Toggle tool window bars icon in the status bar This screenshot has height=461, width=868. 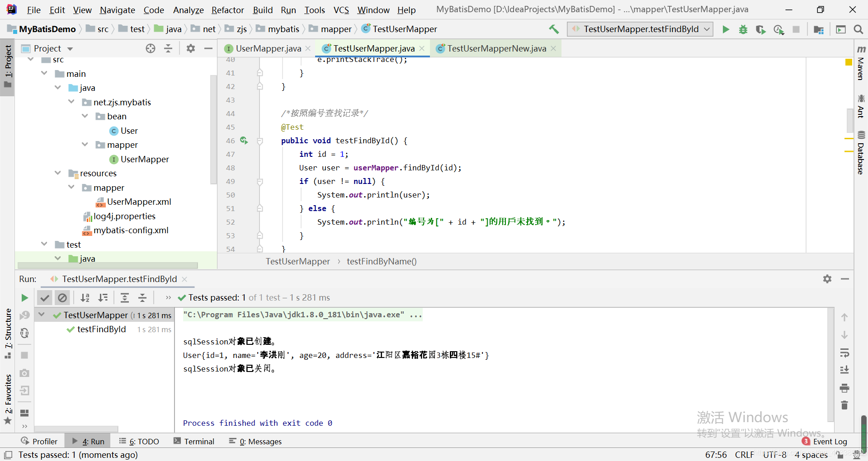pos(8,455)
